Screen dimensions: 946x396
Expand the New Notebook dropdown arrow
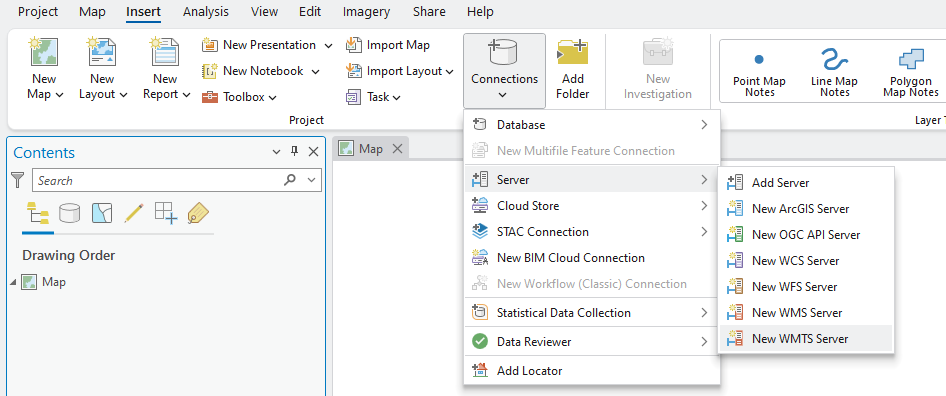point(315,72)
